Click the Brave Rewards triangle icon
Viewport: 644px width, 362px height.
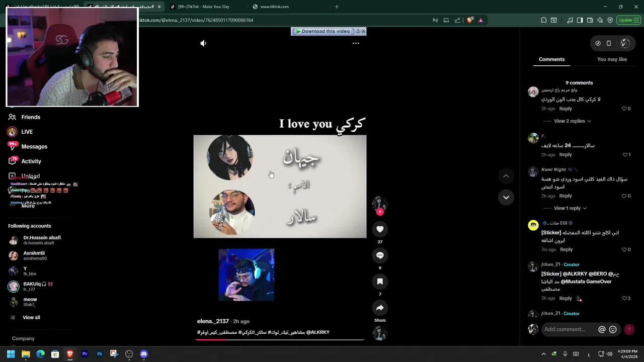[480, 20]
